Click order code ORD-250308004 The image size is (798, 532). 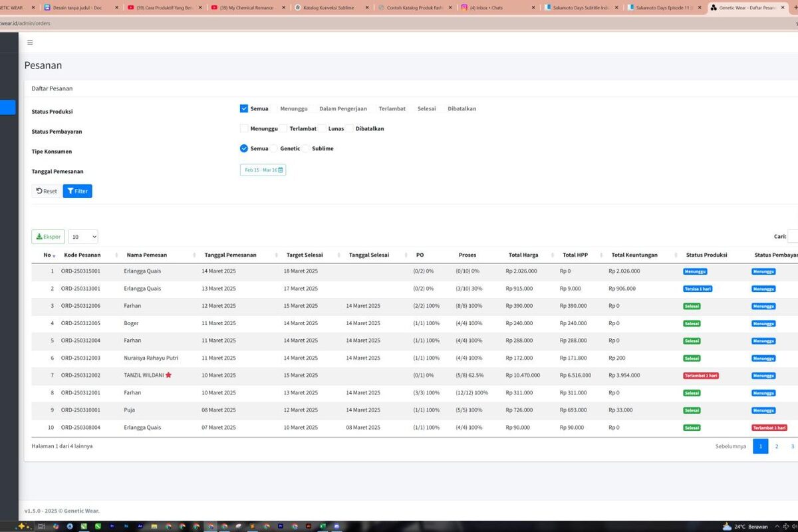80,427
